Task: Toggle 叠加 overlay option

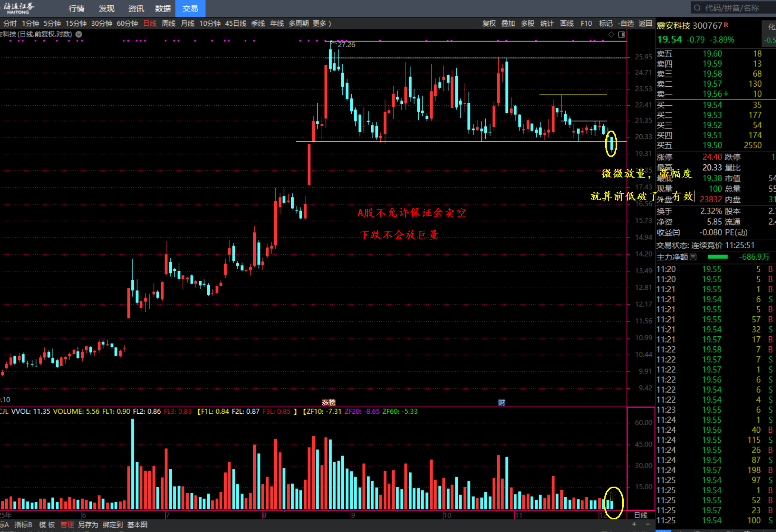Action: [x=508, y=23]
